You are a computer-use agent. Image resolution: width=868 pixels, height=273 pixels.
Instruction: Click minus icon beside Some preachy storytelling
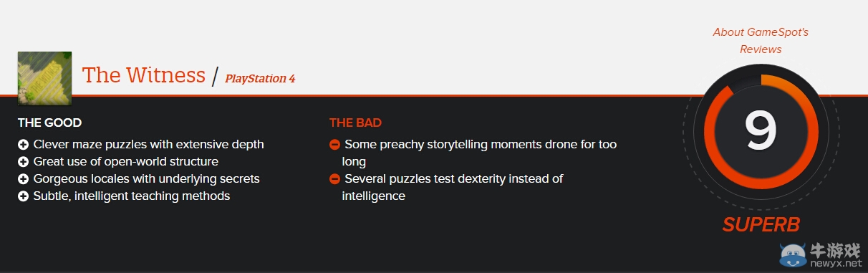coord(334,145)
